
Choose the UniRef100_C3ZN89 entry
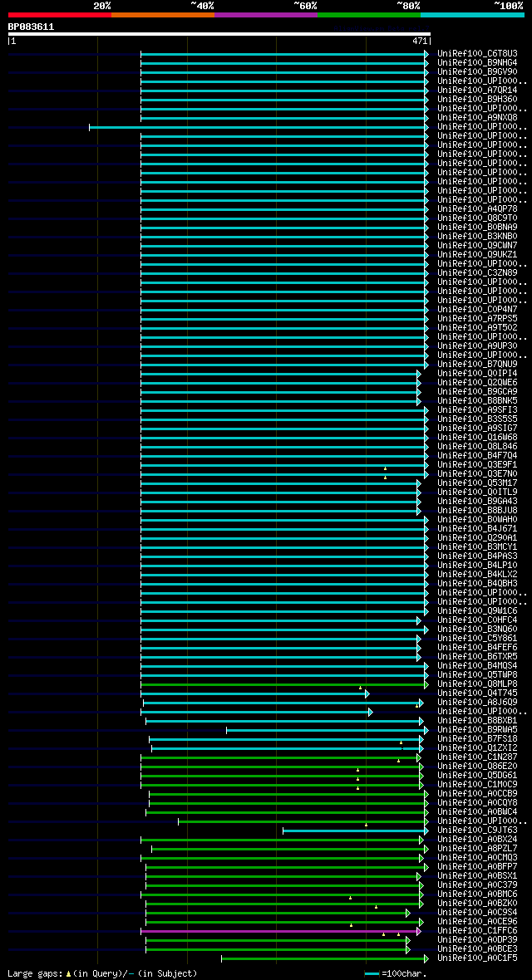[x=477, y=273]
